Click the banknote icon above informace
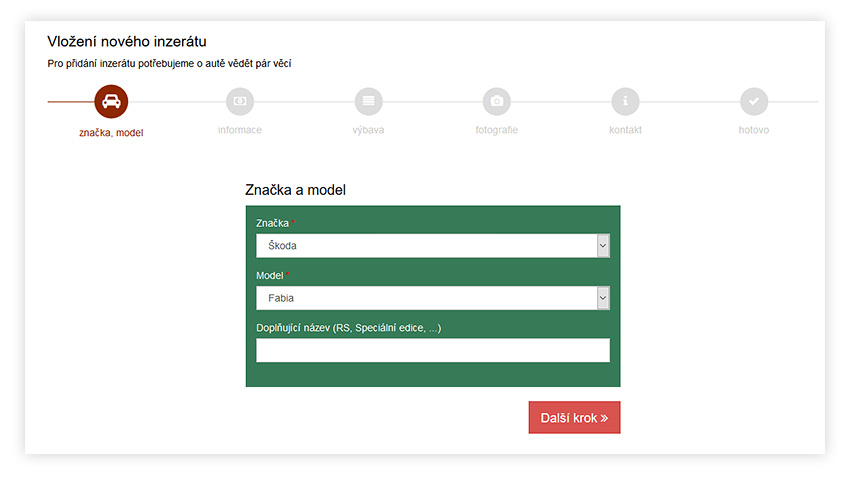The image size is (850, 480). (x=240, y=101)
